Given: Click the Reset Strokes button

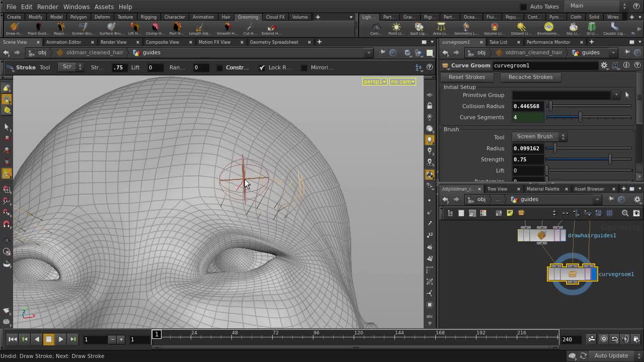Looking at the screenshot, I should point(467,77).
